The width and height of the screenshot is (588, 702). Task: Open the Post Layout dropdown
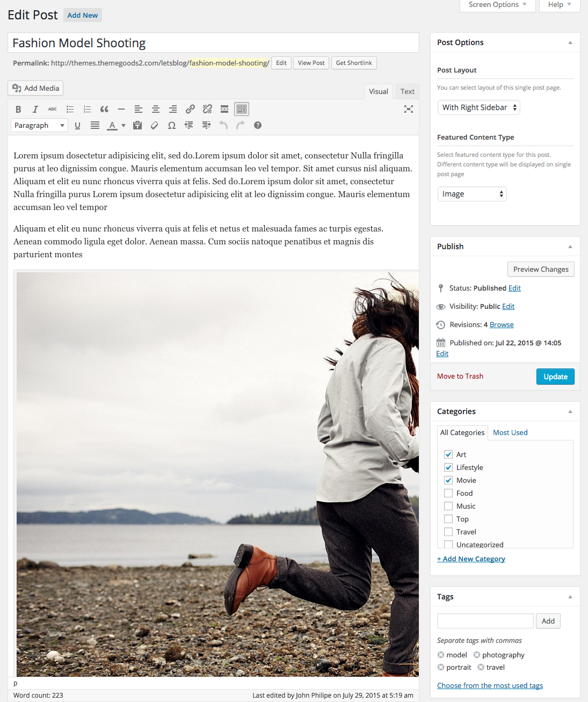(479, 107)
